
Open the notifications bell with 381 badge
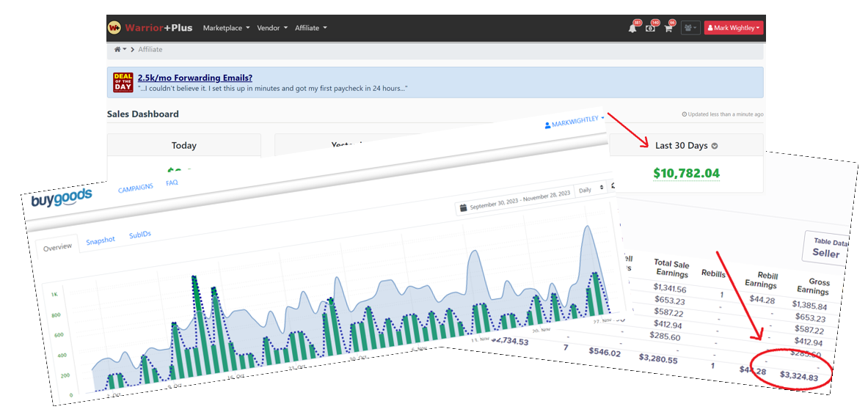[632, 28]
